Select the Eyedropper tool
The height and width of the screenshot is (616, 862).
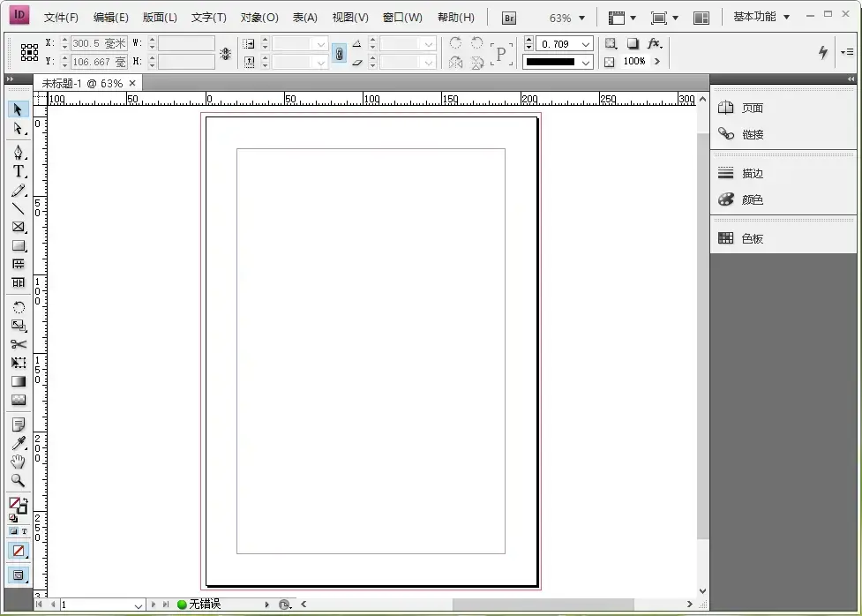[19, 443]
